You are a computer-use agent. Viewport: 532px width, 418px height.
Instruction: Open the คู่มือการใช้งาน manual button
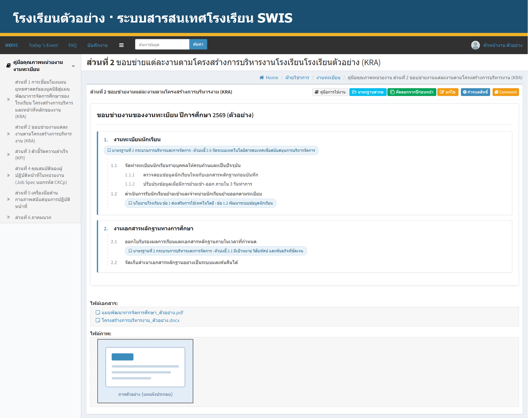pyautogui.click(x=330, y=92)
